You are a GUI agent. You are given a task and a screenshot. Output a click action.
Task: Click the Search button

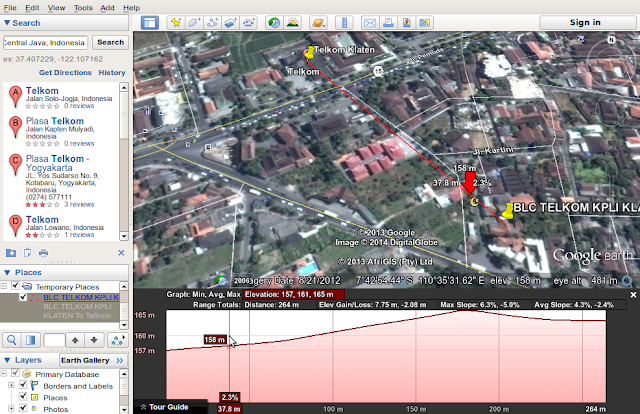tap(111, 42)
